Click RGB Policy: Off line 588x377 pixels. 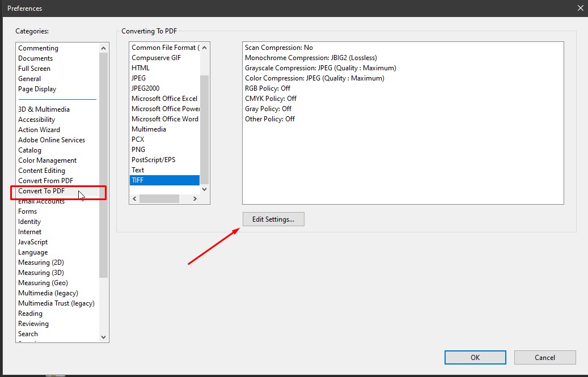(x=268, y=88)
